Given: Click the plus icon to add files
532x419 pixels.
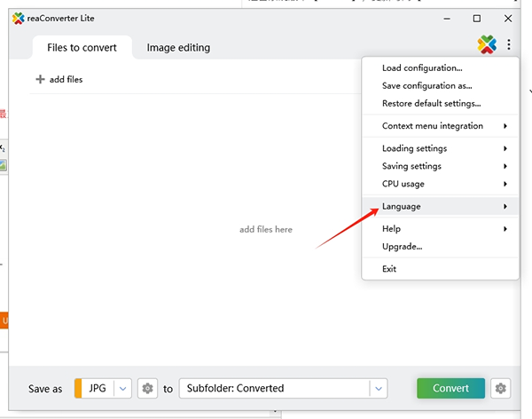Looking at the screenshot, I should click(40, 80).
